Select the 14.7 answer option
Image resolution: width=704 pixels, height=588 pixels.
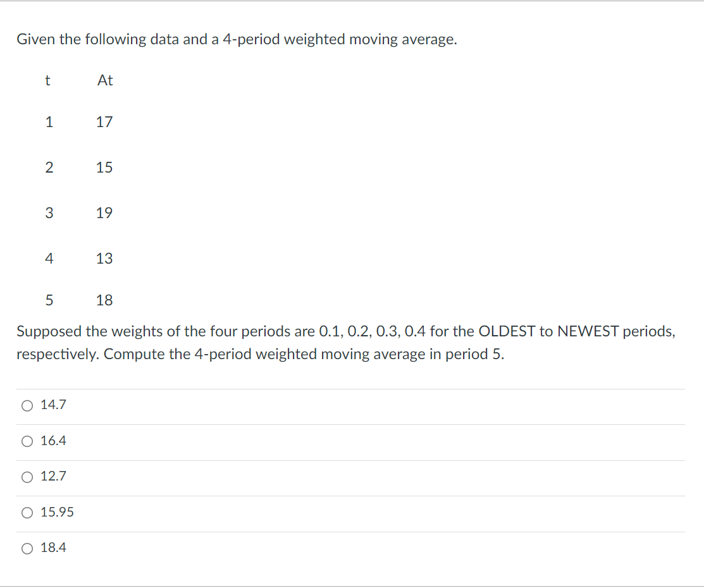click(x=27, y=405)
